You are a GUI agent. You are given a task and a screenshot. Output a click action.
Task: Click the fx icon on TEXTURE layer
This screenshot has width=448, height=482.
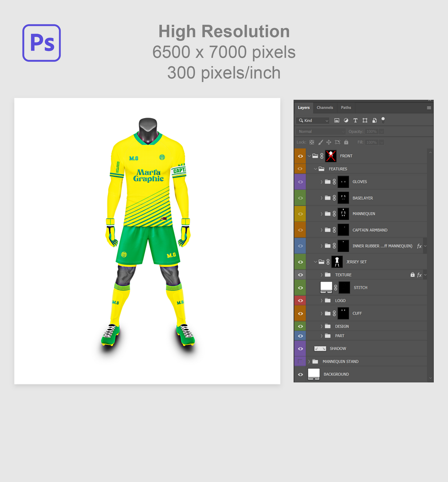coord(419,275)
